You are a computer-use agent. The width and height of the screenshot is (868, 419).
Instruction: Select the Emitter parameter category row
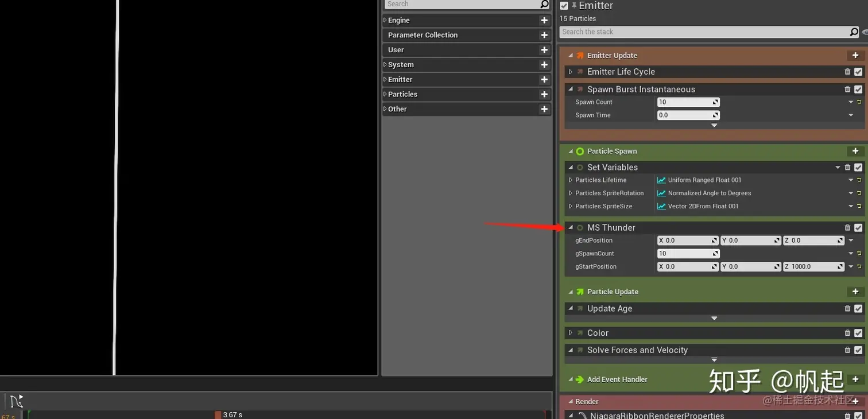467,80
